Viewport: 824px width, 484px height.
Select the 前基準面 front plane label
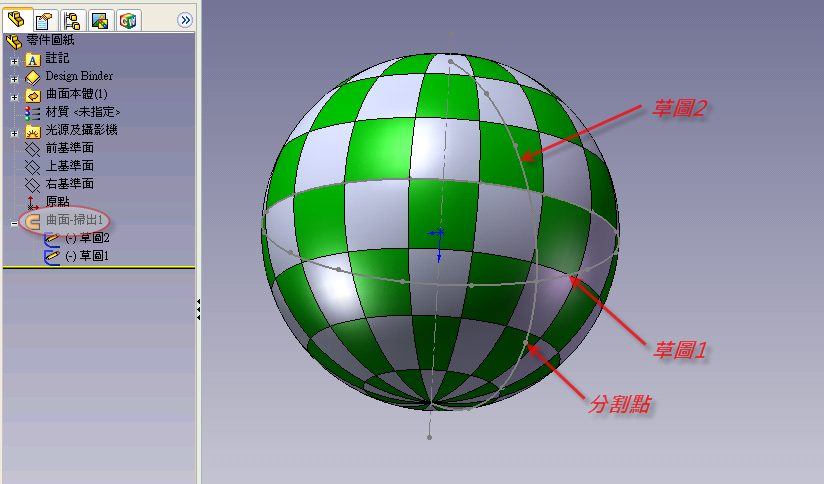(x=69, y=148)
